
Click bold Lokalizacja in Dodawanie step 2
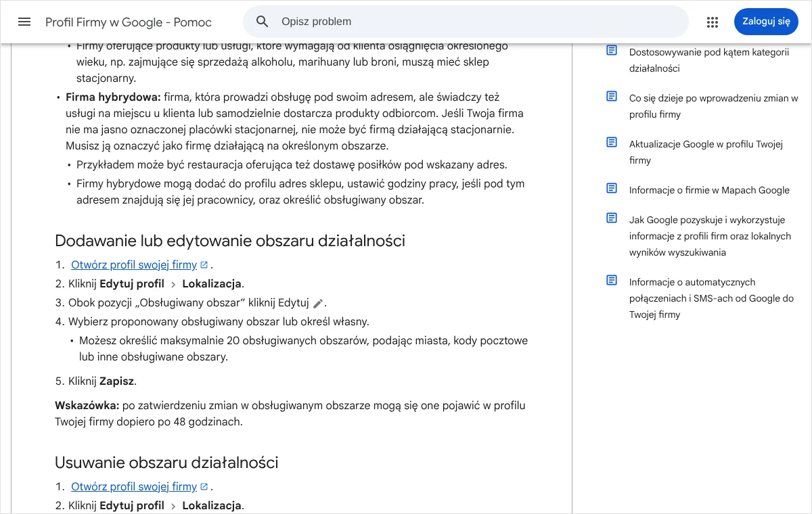[212, 284]
